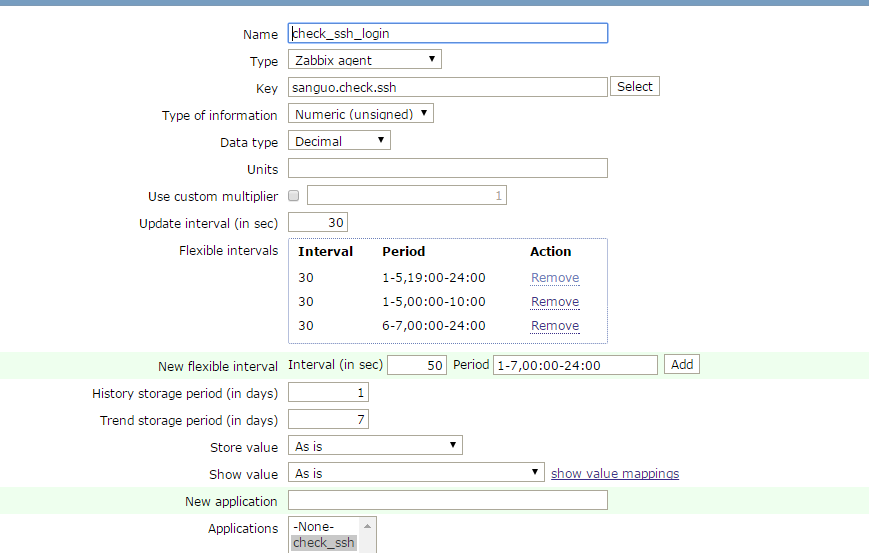Click the Trend storage period field
The height and width of the screenshot is (553, 869).
point(328,419)
